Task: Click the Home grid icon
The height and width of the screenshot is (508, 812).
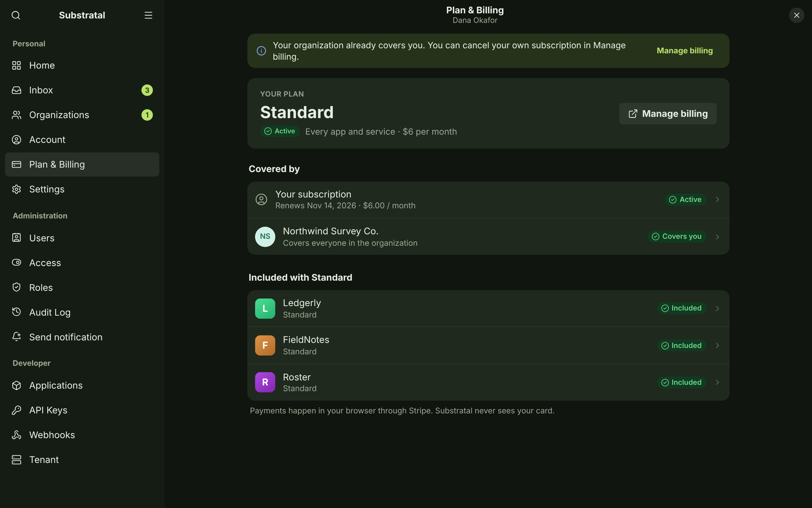Action: 16,65
